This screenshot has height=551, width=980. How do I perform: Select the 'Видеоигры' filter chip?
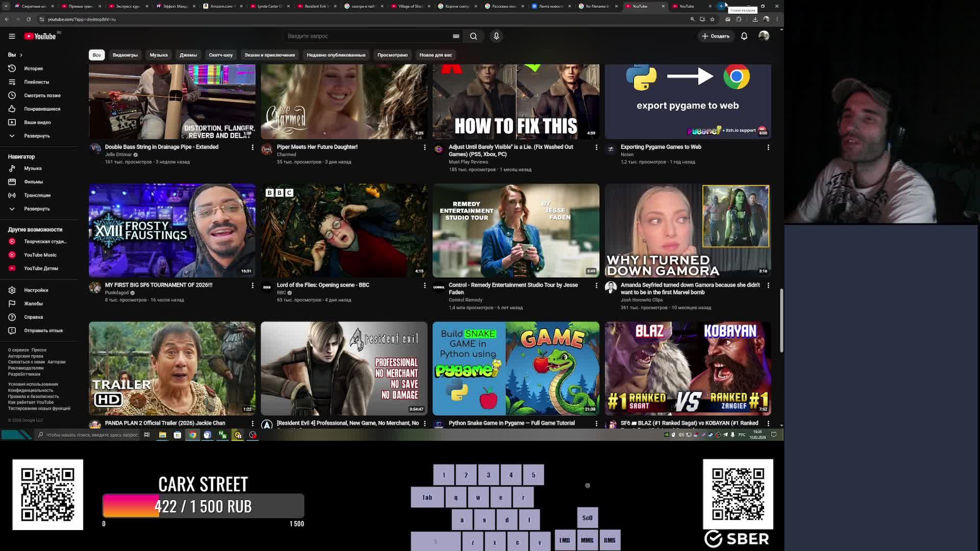pyautogui.click(x=125, y=55)
